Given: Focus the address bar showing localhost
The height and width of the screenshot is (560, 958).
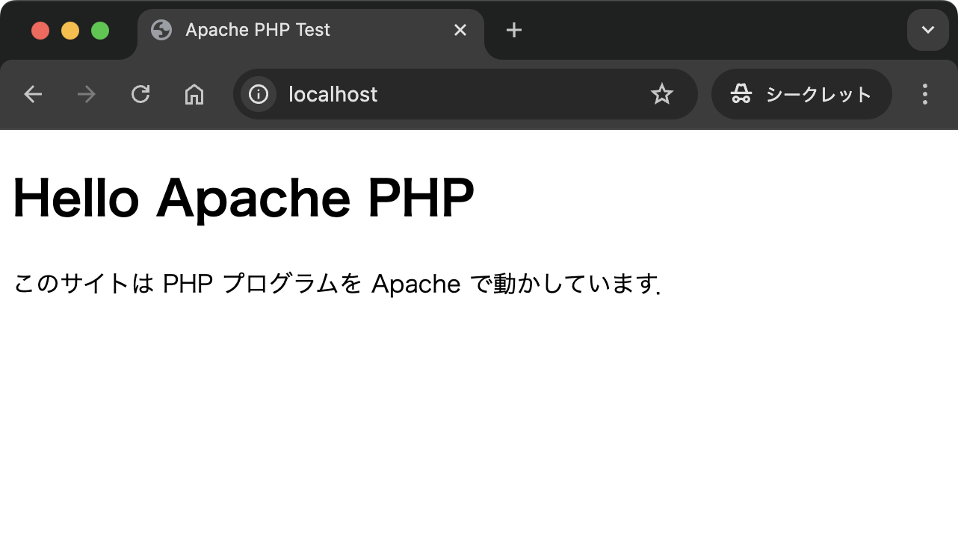Looking at the screenshot, I should click(x=448, y=94).
